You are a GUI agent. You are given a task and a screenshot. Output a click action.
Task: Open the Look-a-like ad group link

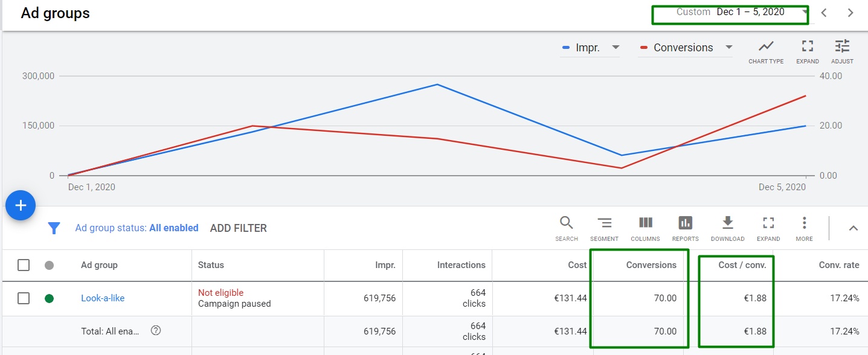point(103,298)
